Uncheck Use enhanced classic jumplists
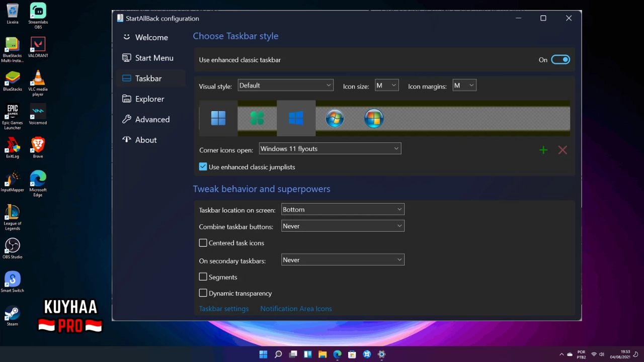This screenshot has width=644, height=362. pos(203,166)
